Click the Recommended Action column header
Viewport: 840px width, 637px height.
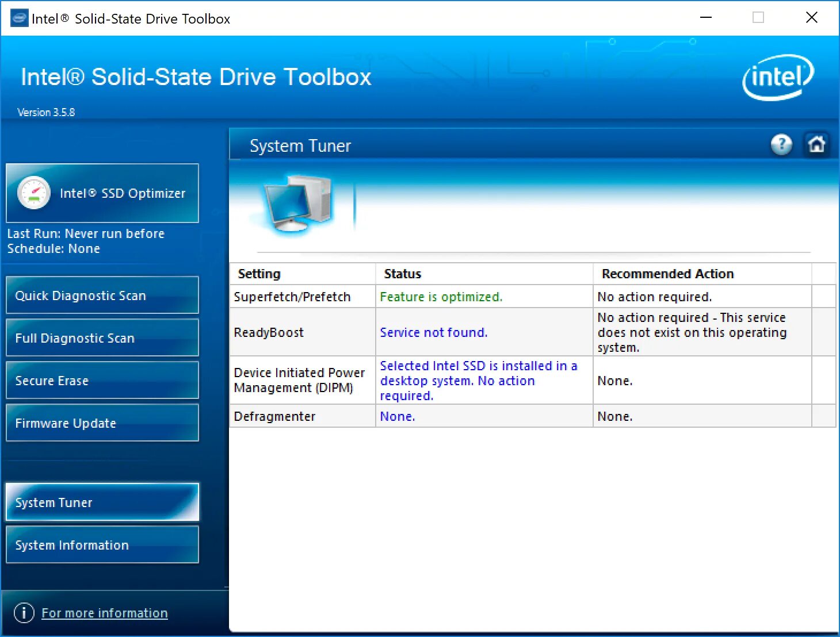(x=667, y=274)
